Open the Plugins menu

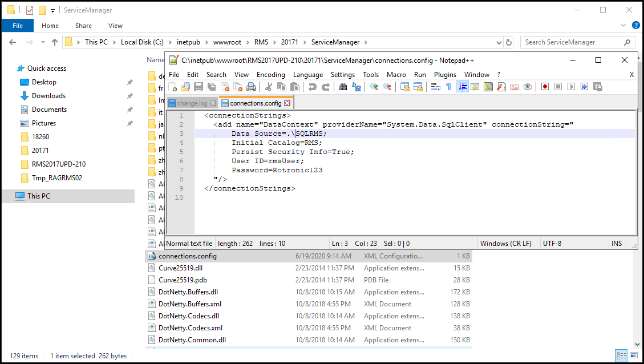coord(445,75)
